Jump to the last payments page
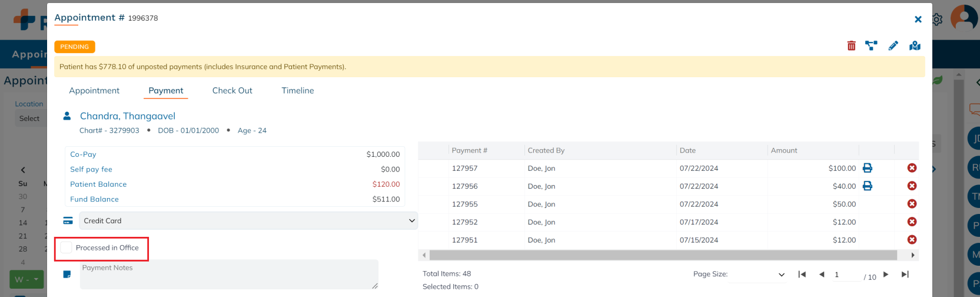Screen dimensions: 980x297 click(x=905, y=274)
